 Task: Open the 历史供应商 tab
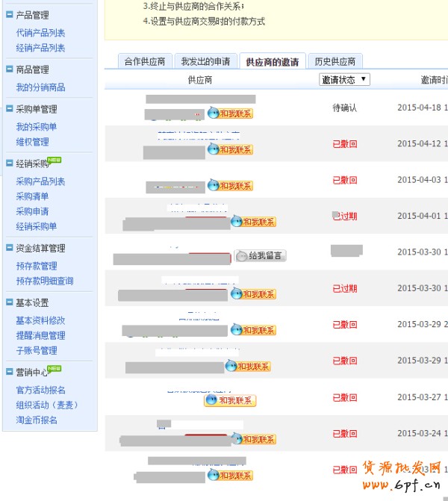335,61
